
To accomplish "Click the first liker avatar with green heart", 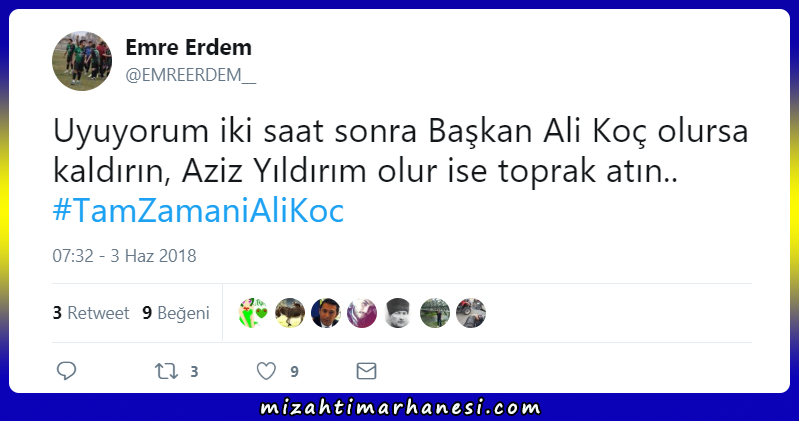I will tap(254, 312).
